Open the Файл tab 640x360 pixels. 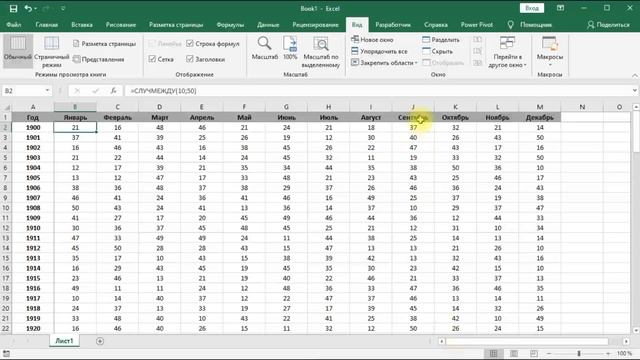pyautogui.click(x=14, y=24)
